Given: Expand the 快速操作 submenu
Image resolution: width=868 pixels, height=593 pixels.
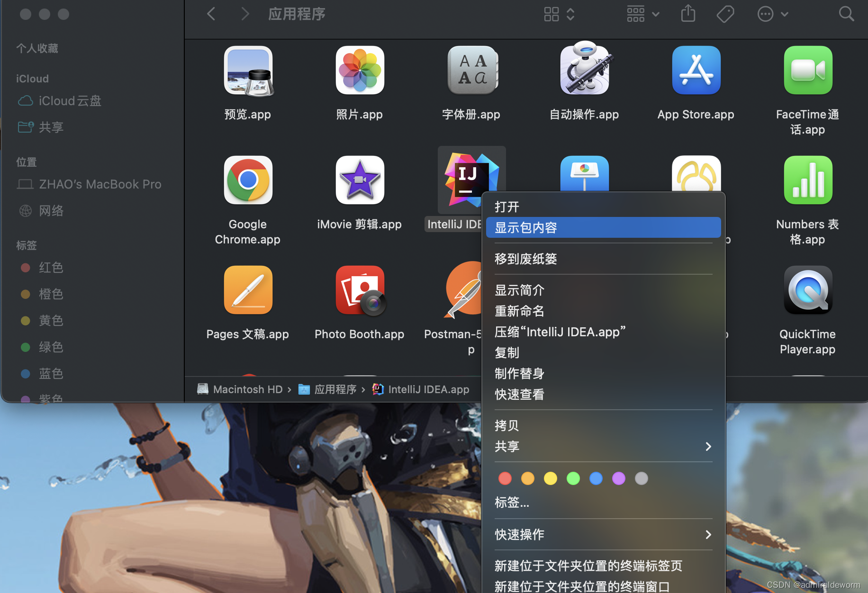Looking at the screenshot, I should click(x=603, y=534).
